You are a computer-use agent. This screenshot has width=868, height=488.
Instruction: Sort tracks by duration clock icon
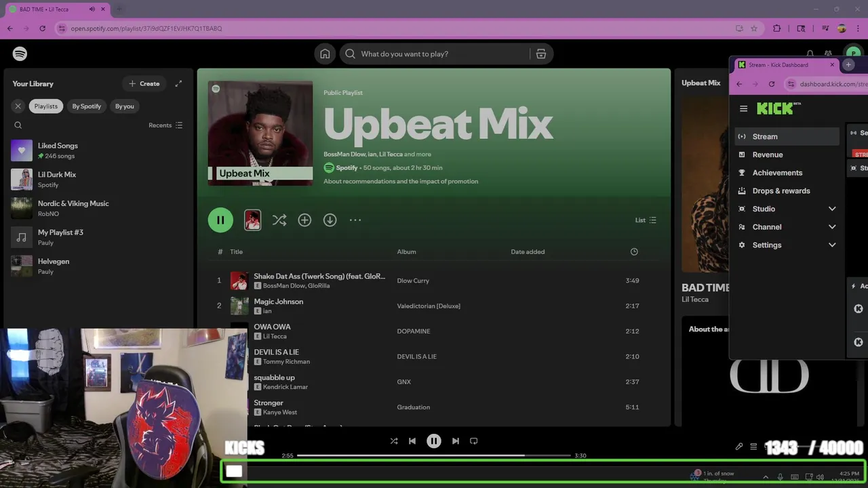pos(634,251)
